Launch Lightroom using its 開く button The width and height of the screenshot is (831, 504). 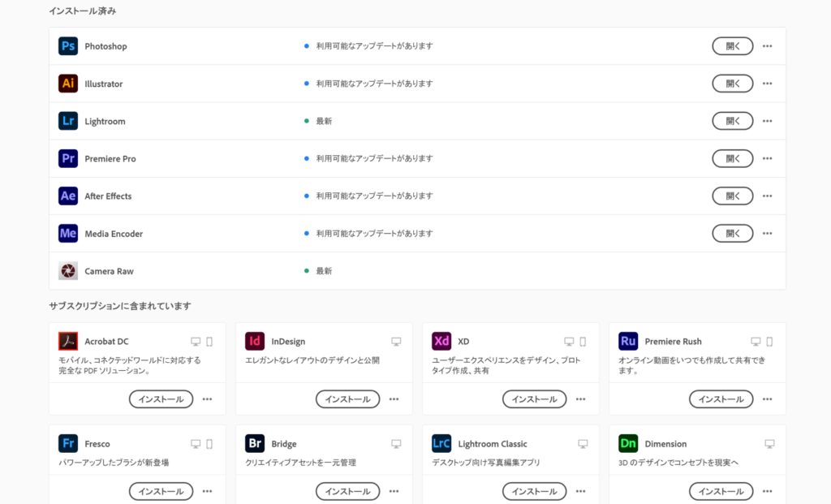pos(733,121)
